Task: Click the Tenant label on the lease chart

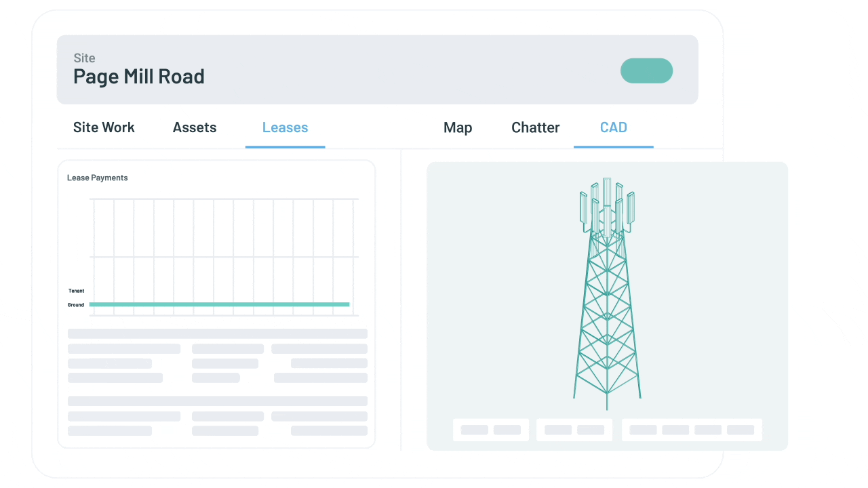Action: click(76, 291)
